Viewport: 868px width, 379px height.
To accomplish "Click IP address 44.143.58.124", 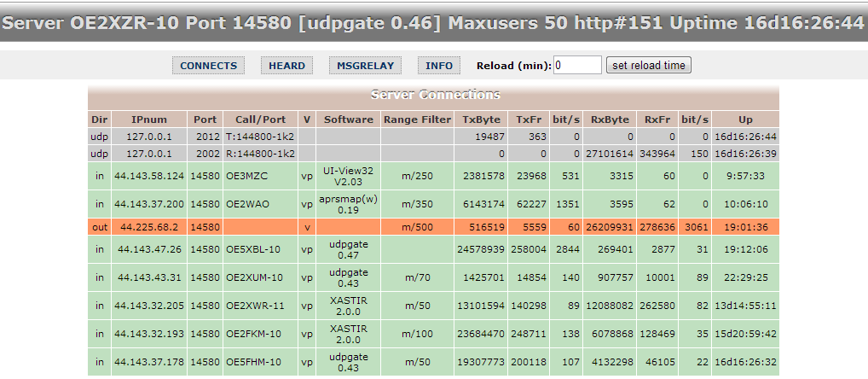I will tap(149, 176).
